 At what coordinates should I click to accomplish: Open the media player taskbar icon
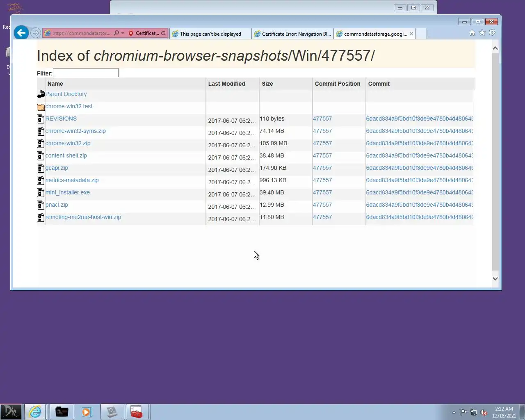[x=87, y=412]
